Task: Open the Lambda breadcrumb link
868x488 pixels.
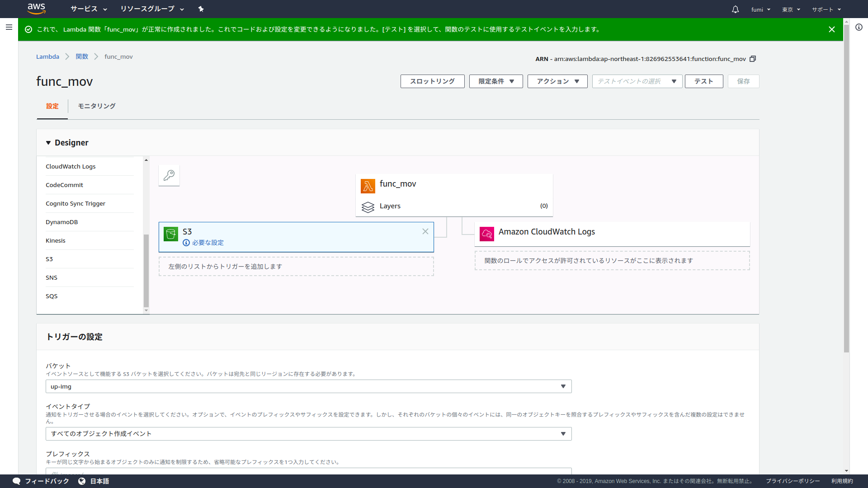Action: point(47,56)
